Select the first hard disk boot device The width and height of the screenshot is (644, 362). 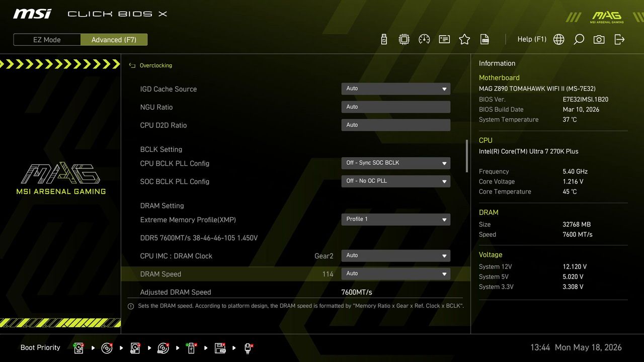(78, 348)
